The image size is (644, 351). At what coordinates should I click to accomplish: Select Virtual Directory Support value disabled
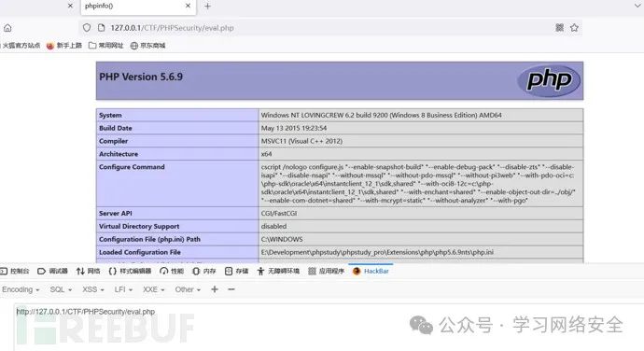pos(274,227)
